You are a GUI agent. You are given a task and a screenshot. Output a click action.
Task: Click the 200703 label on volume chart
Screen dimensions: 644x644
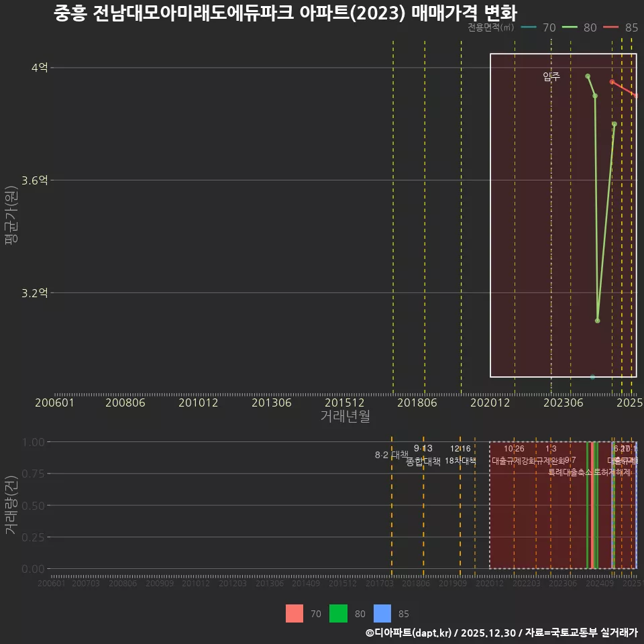point(86,583)
